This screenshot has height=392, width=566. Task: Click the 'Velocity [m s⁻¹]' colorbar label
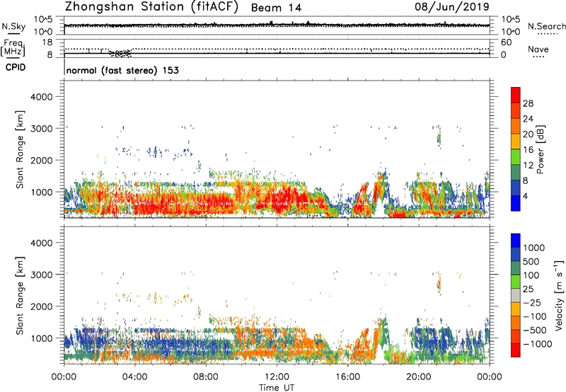tap(559, 295)
